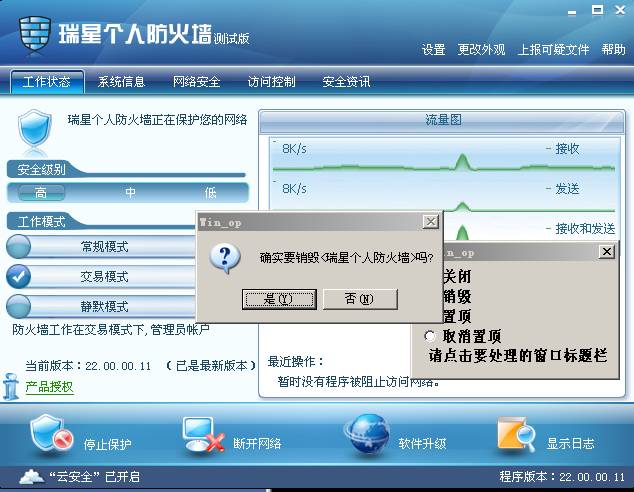Click the 显示日志 label
The width and height of the screenshot is (634, 492).
pos(571,443)
